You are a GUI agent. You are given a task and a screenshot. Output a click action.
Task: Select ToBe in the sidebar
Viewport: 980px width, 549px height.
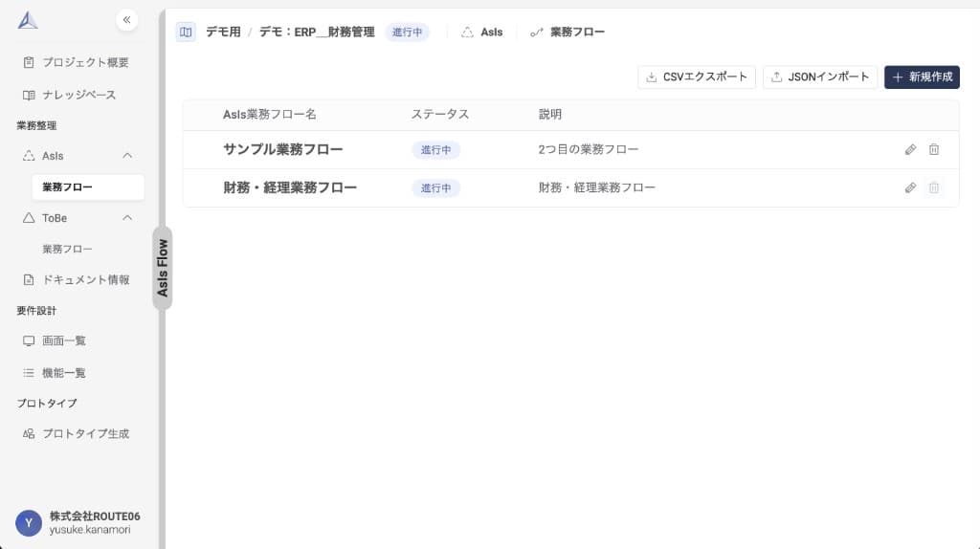coord(55,219)
